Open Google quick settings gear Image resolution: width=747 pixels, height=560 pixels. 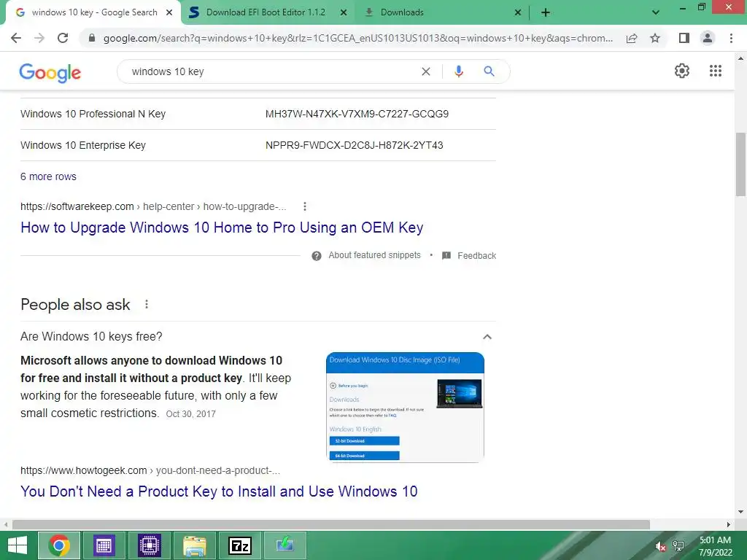pos(682,71)
